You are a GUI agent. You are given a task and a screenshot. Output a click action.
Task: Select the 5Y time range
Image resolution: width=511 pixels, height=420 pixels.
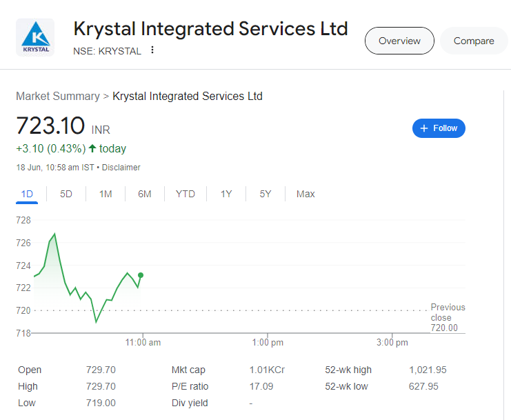[265, 194]
